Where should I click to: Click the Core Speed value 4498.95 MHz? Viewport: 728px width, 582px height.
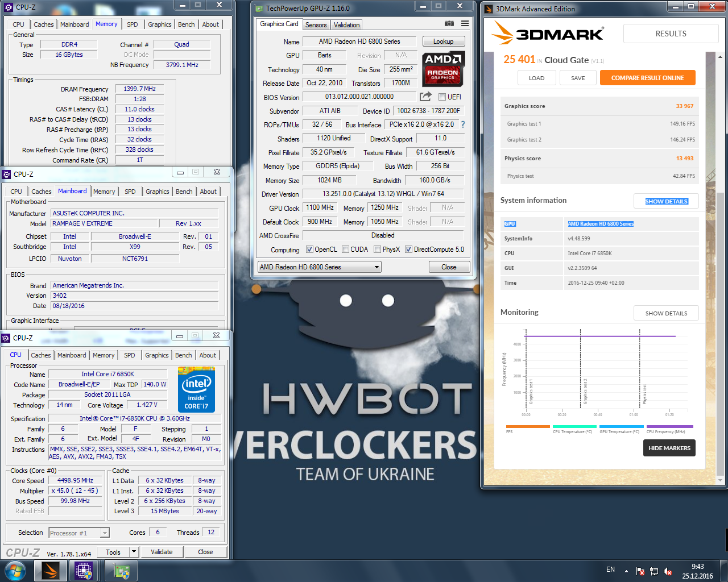pos(75,481)
